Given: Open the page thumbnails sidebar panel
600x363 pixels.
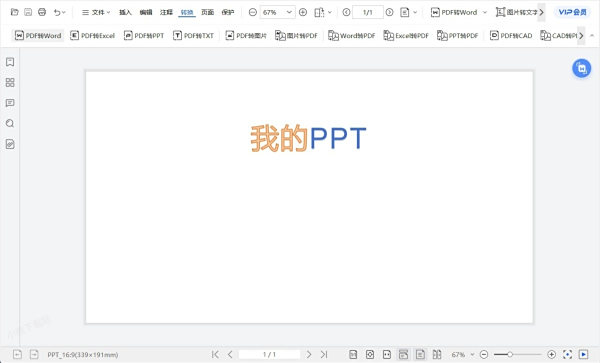Looking at the screenshot, I should pos(10,83).
